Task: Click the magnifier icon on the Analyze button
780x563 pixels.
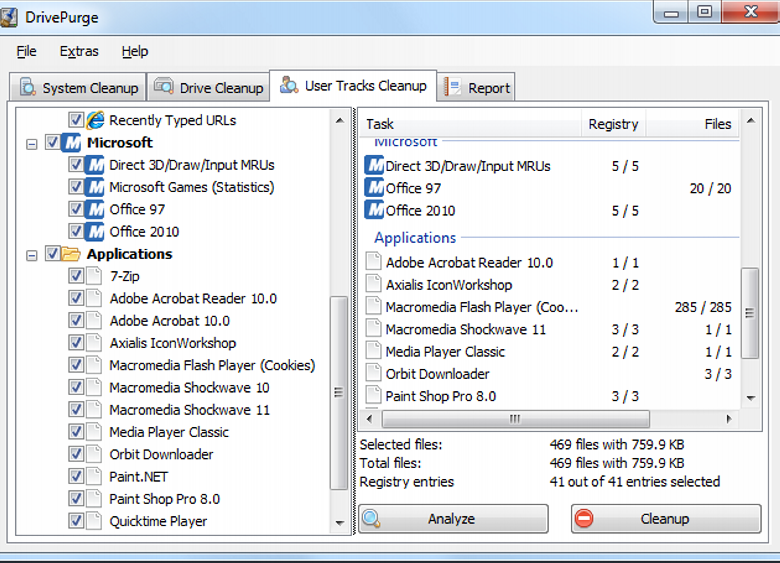Action: click(372, 519)
